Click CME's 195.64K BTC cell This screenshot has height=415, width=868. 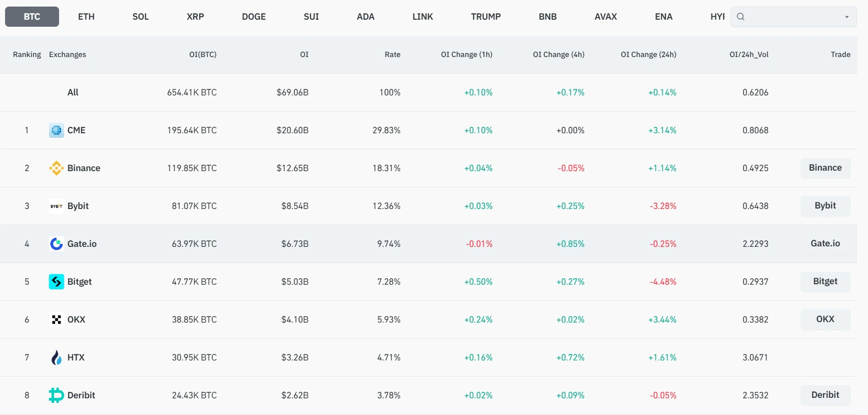pyautogui.click(x=192, y=130)
